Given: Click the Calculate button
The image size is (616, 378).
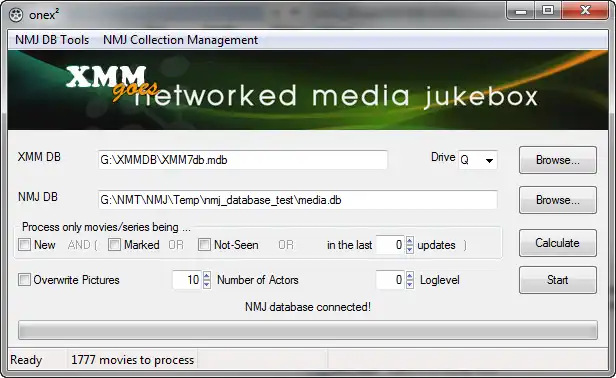Looking at the screenshot, I should click(557, 243).
